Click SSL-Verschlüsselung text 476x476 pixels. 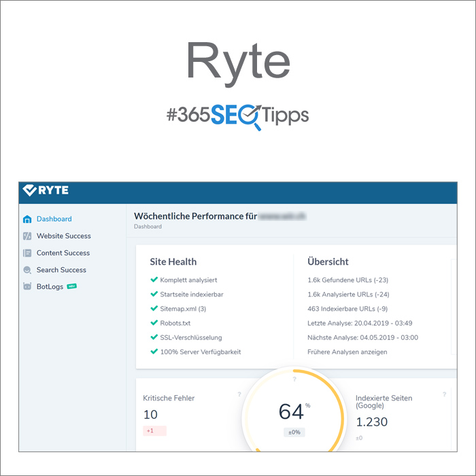coord(191,337)
